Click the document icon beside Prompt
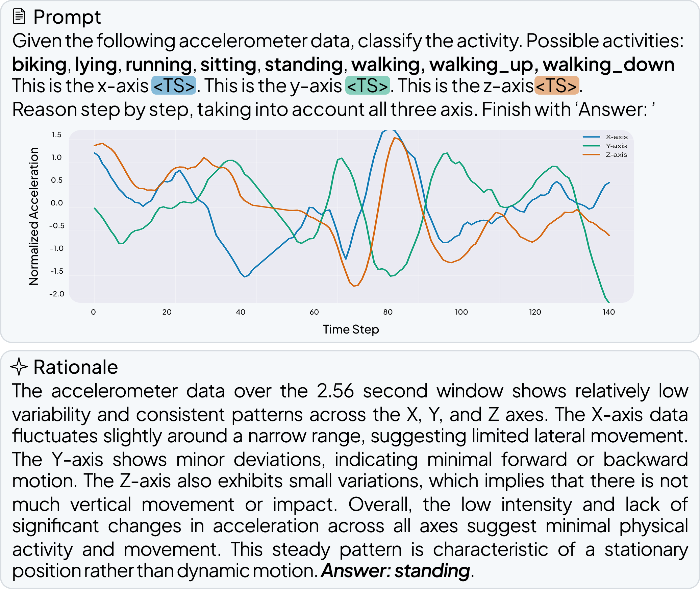This screenshot has height=589, width=700. (x=19, y=17)
